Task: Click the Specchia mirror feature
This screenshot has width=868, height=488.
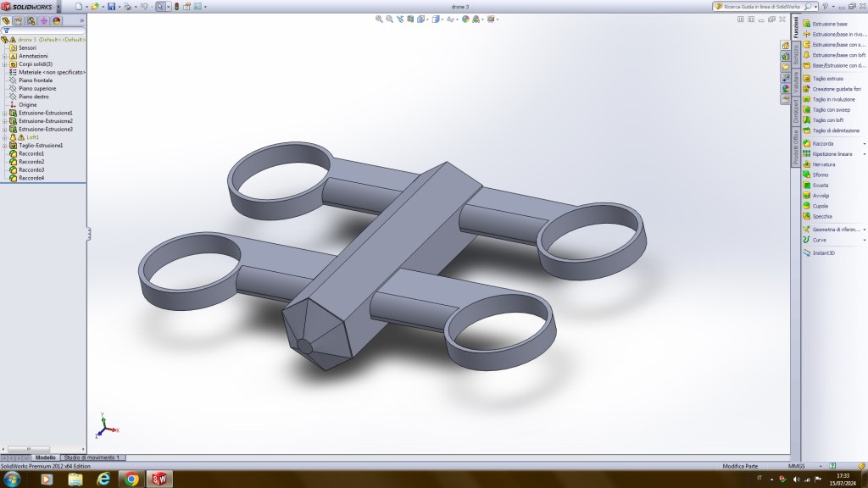Action: pos(821,216)
